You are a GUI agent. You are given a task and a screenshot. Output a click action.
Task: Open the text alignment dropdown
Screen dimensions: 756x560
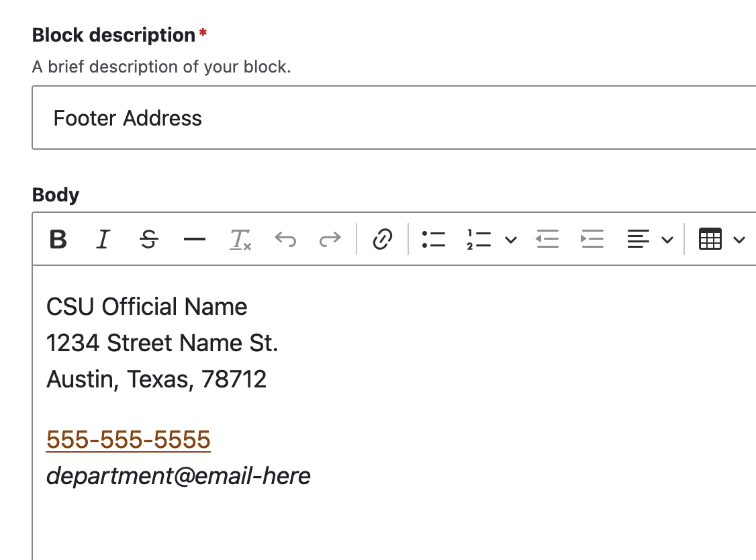[667, 239]
